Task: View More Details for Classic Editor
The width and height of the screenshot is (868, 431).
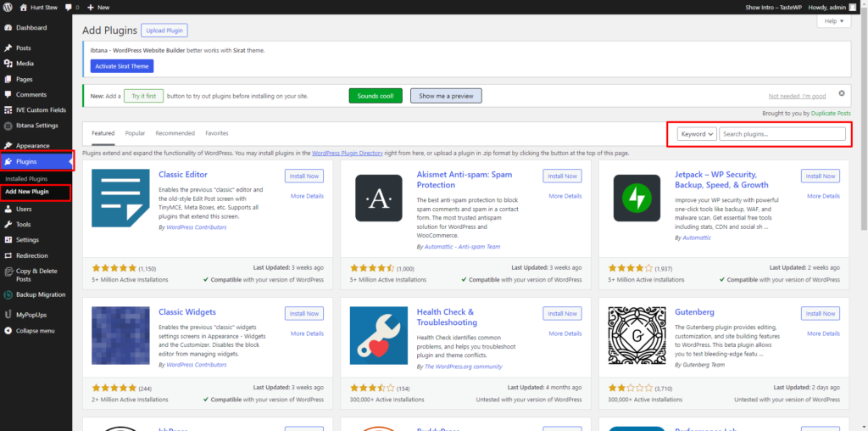Action: click(307, 196)
